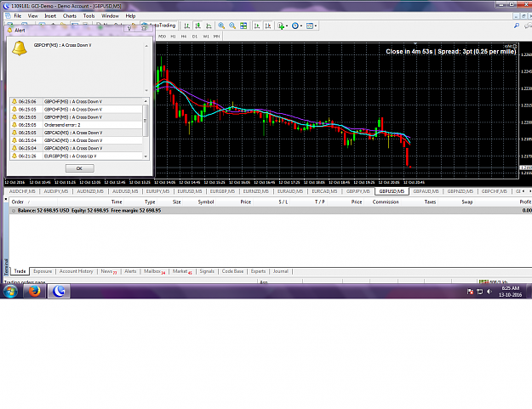The image size is (532, 409).
Task: Open the Window menu
Action: pyautogui.click(x=111, y=16)
